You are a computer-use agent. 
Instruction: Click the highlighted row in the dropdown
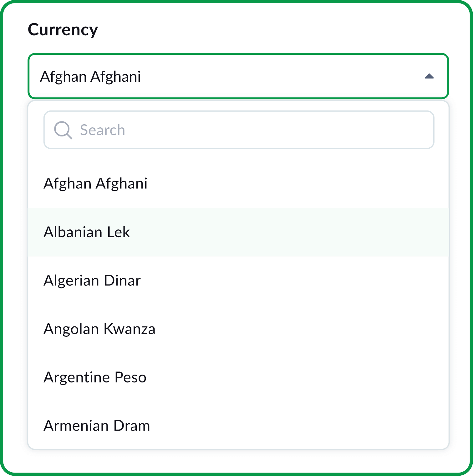pos(238,232)
